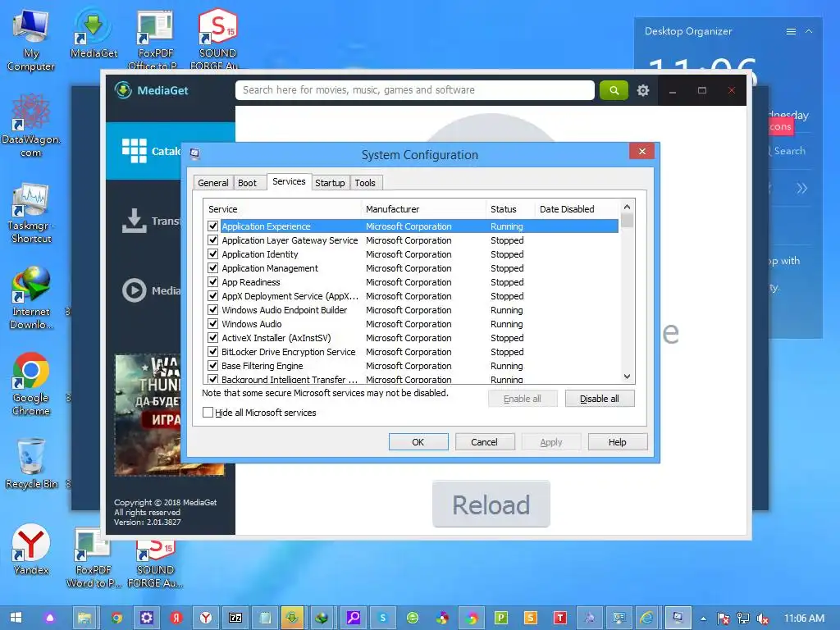840x630 pixels.
Task: Click Cancel in System Configuration
Action: 484,442
